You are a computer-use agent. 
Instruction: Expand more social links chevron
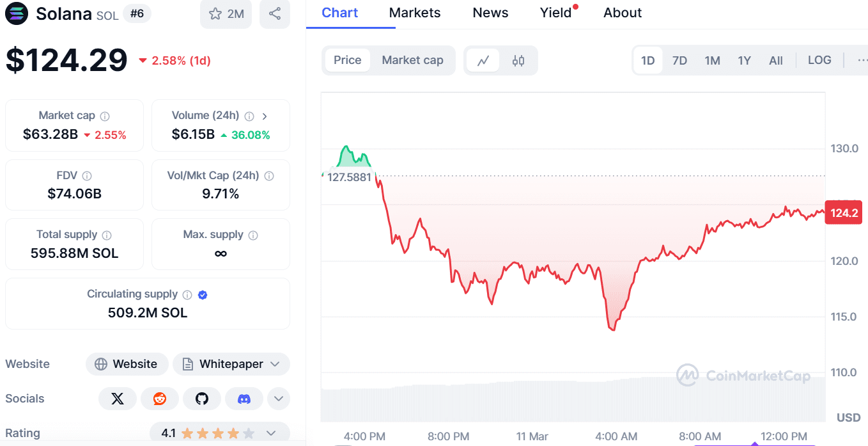(x=278, y=398)
